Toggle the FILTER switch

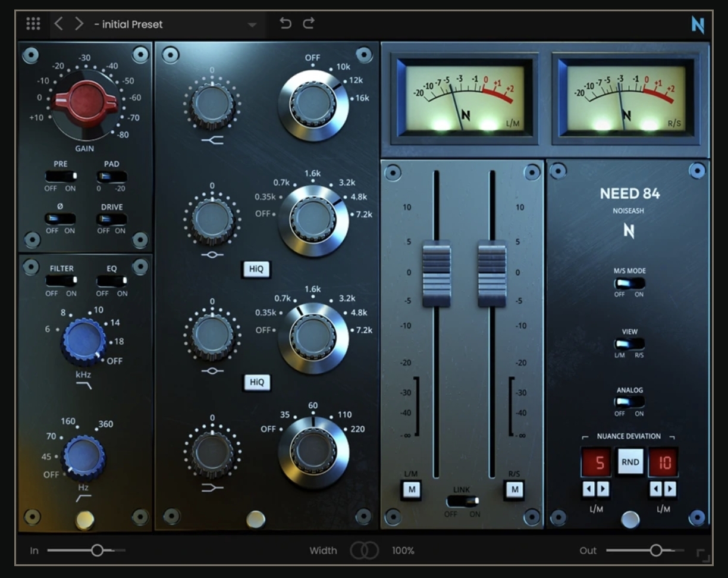point(61,281)
